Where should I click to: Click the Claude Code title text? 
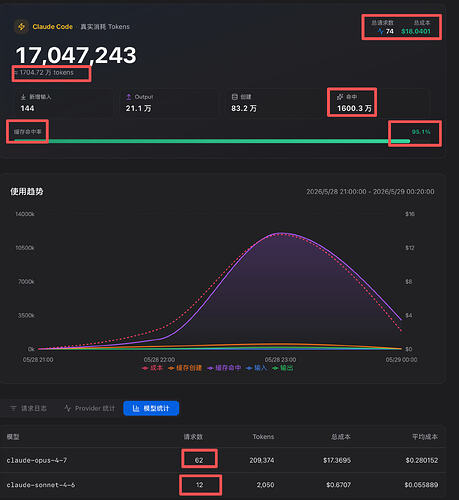[53, 27]
